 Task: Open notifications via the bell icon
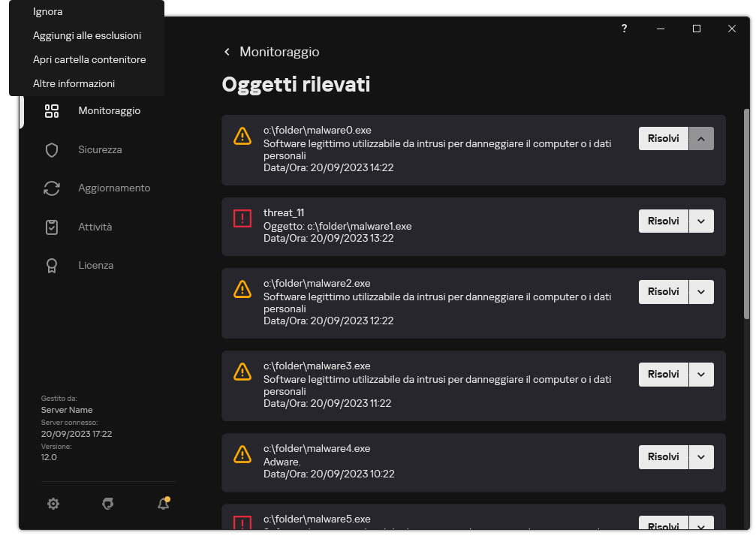[x=163, y=503]
